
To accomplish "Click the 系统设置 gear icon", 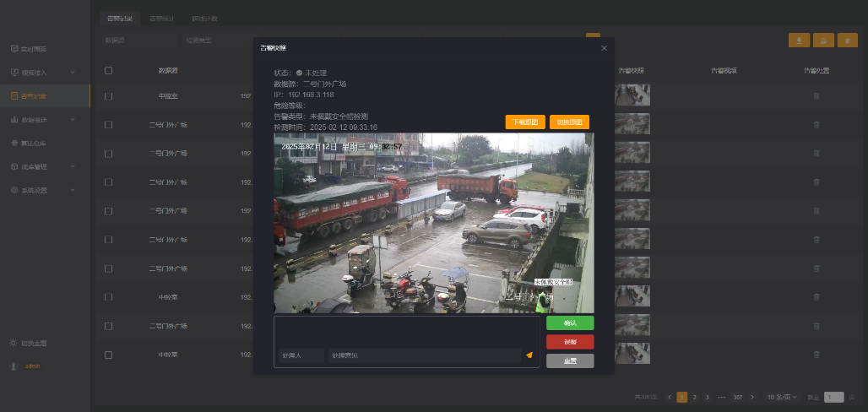I will (14, 190).
